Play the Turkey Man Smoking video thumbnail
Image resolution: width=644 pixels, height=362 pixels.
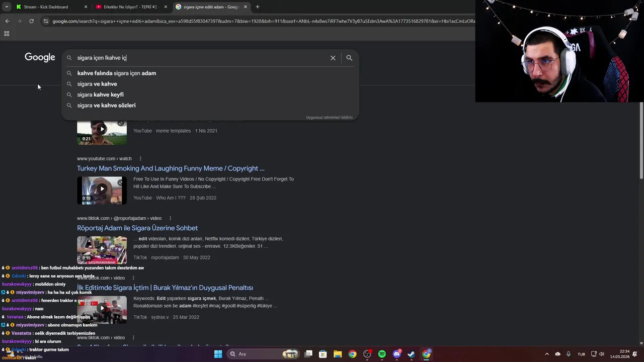point(102,190)
